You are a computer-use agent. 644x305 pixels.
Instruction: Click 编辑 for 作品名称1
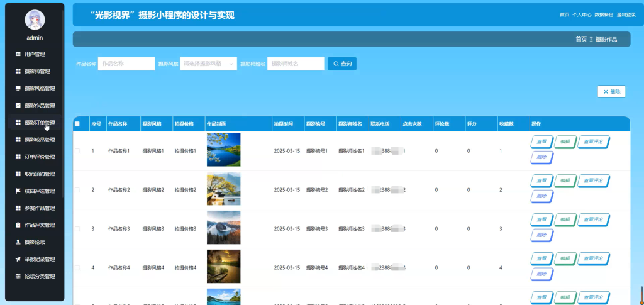point(565,142)
